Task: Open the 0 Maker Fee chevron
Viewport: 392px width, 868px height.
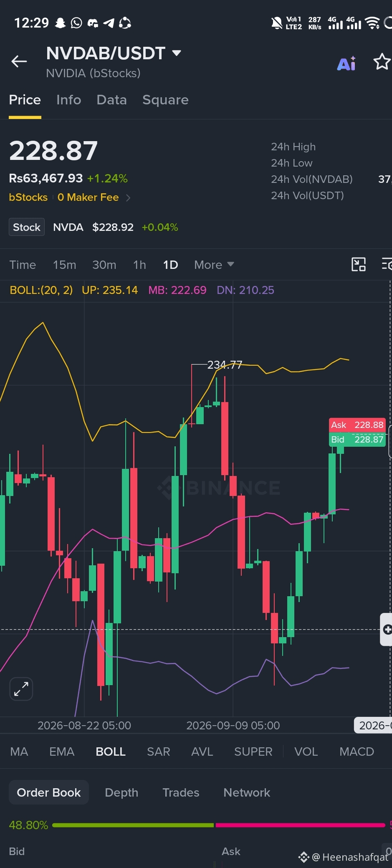Action: point(128,197)
